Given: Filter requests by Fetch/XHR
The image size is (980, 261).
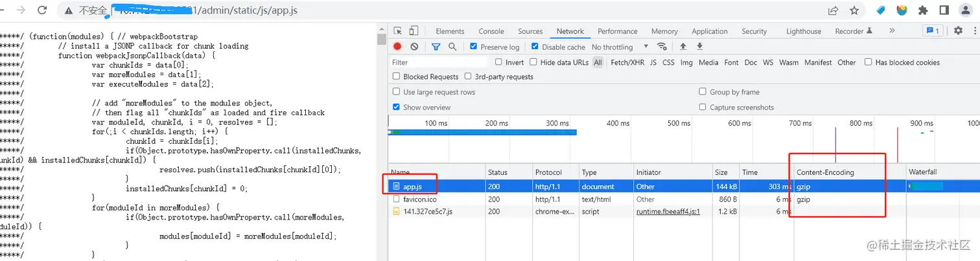Looking at the screenshot, I should pyautogui.click(x=627, y=62).
